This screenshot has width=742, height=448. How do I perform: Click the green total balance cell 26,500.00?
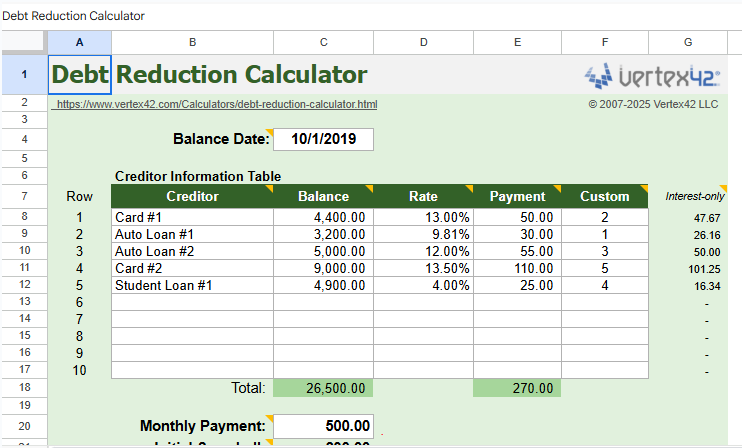point(323,388)
